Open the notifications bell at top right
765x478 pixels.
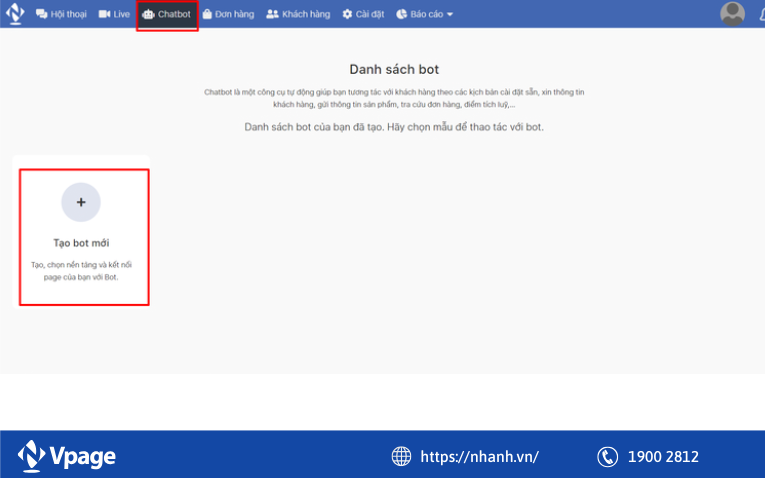[x=761, y=14]
